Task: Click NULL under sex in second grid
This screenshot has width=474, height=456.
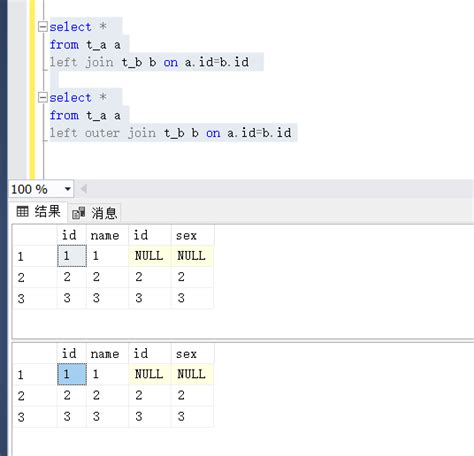Action: [192, 374]
